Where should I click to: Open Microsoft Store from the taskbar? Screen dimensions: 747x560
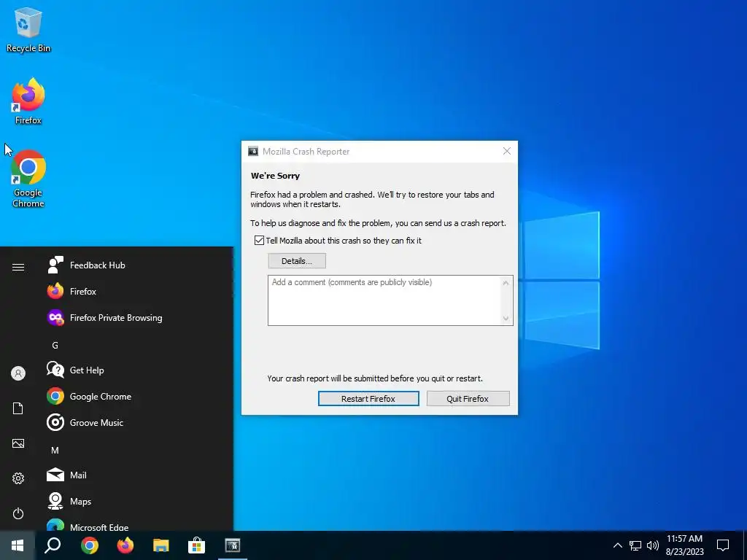point(196,545)
